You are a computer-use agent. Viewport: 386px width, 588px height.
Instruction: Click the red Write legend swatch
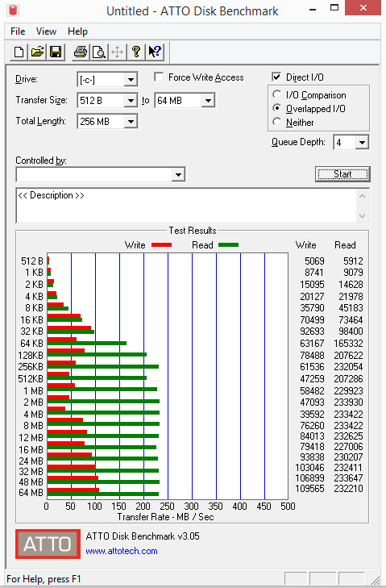(161, 245)
